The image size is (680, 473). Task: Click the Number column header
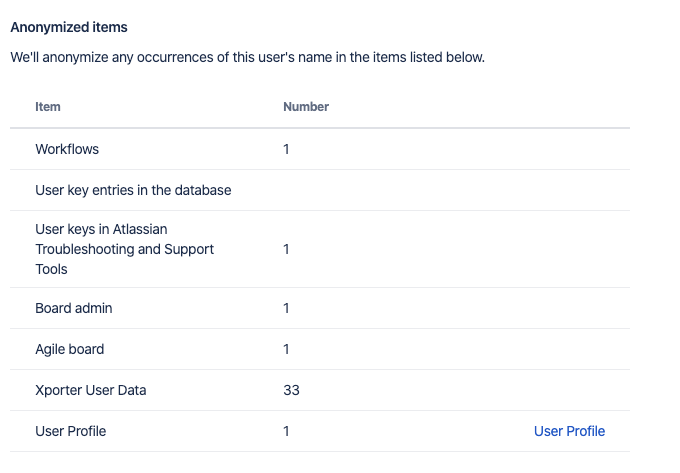pyautogui.click(x=306, y=107)
